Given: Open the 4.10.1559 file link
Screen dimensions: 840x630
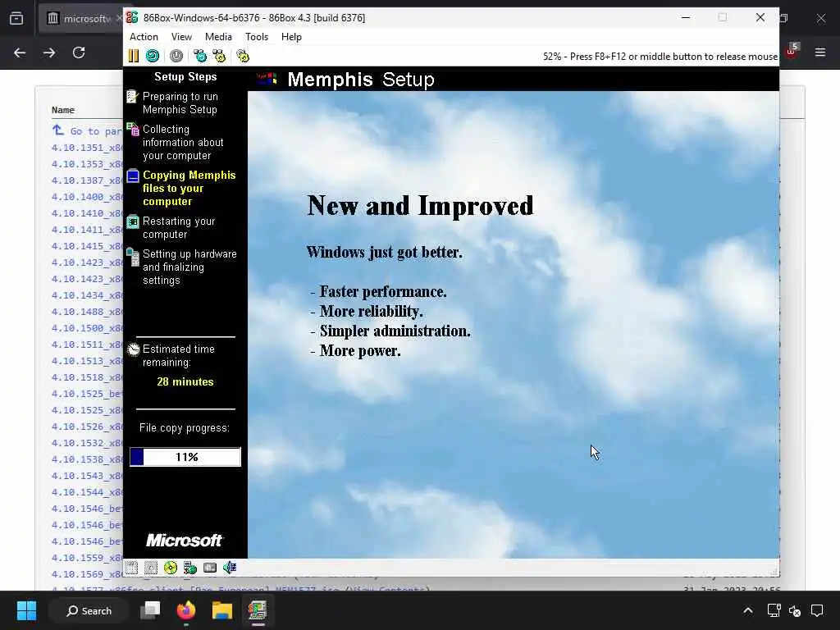Looking at the screenshot, I should click(87, 558).
